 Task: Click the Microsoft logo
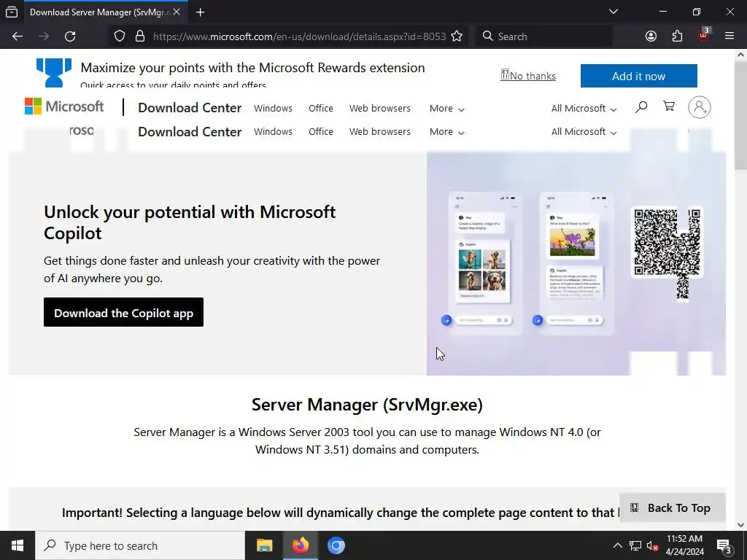click(64, 106)
